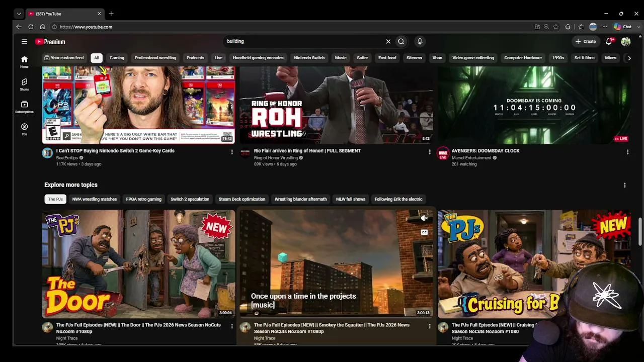The height and width of the screenshot is (362, 644).
Task: Click the browser address bar URL
Action: pos(86,27)
